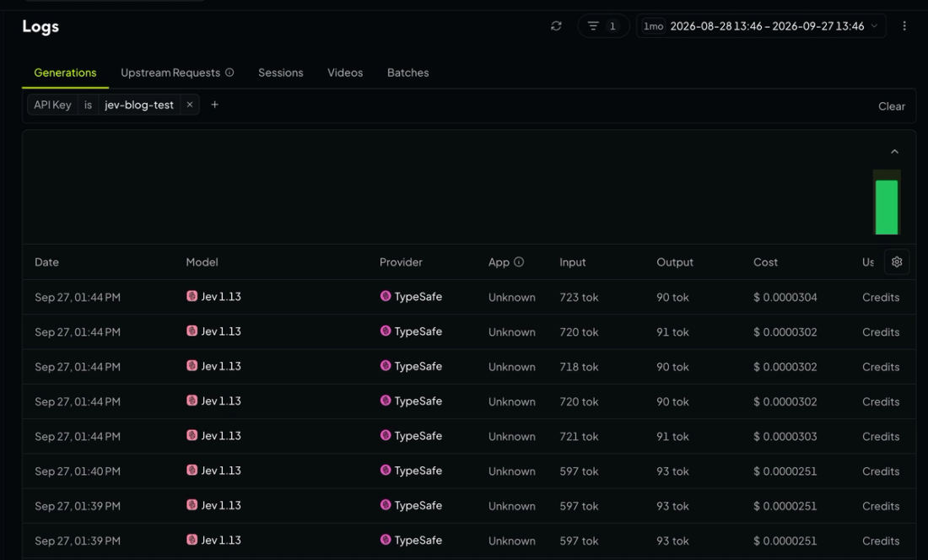Viewport: 928px width, 560px height.
Task: Click the Jev 1.13 model icon in 01:40 PM row
Action: [192, 470]
